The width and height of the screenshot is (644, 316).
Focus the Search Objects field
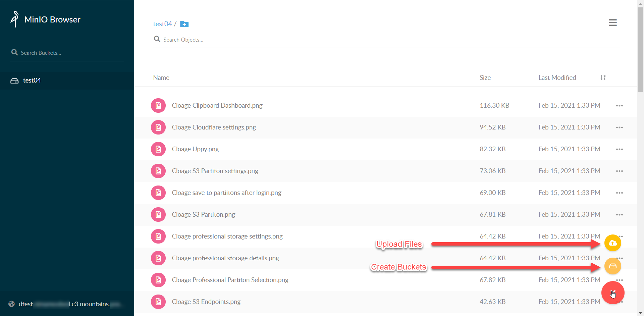pos(386,40)
